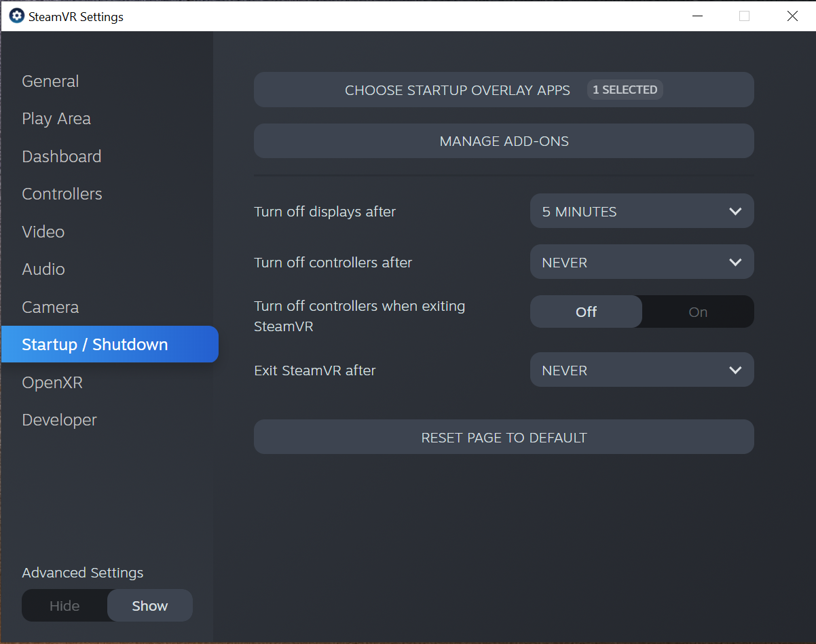Show Advanced Settings
Screen dimensions: 816x644
coord(150,606)
